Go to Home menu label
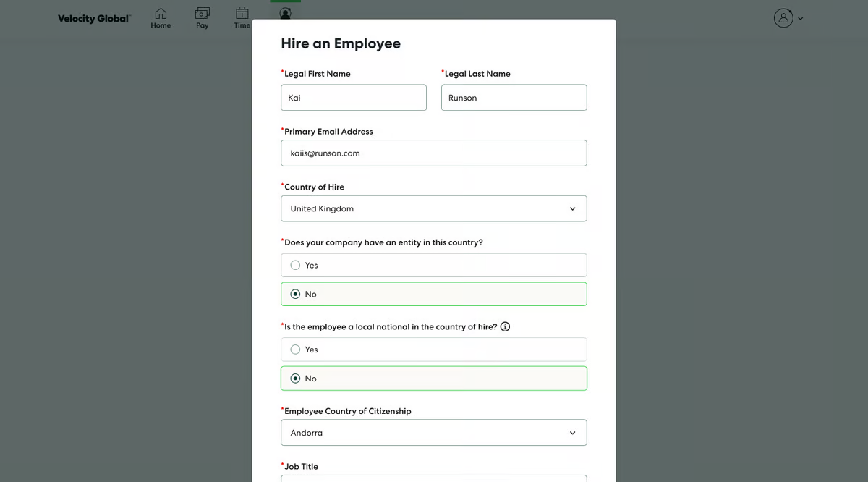 tap(161, 25)
